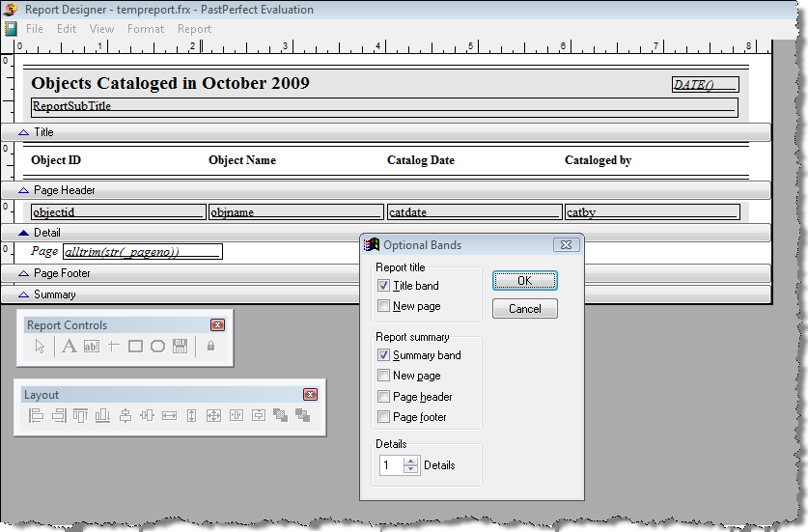This screenshot has width=808, height=532.
Task: Select the catdate field in Detail band
Action: [x=474, y=211]
